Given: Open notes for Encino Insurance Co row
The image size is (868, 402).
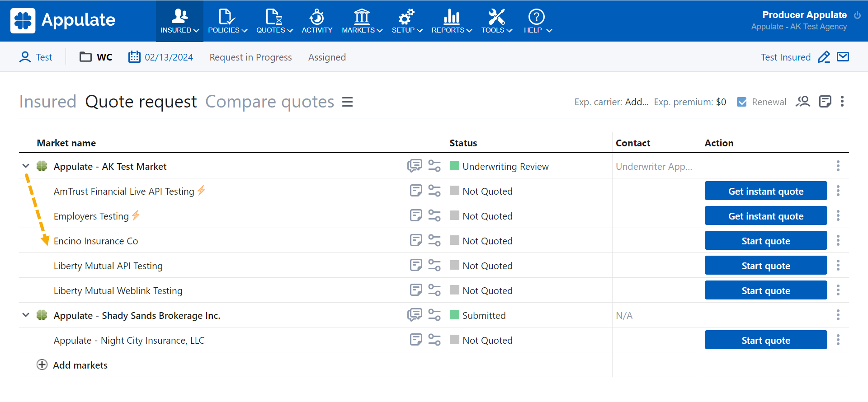Looking at the screenshot, I should [416, 240].
